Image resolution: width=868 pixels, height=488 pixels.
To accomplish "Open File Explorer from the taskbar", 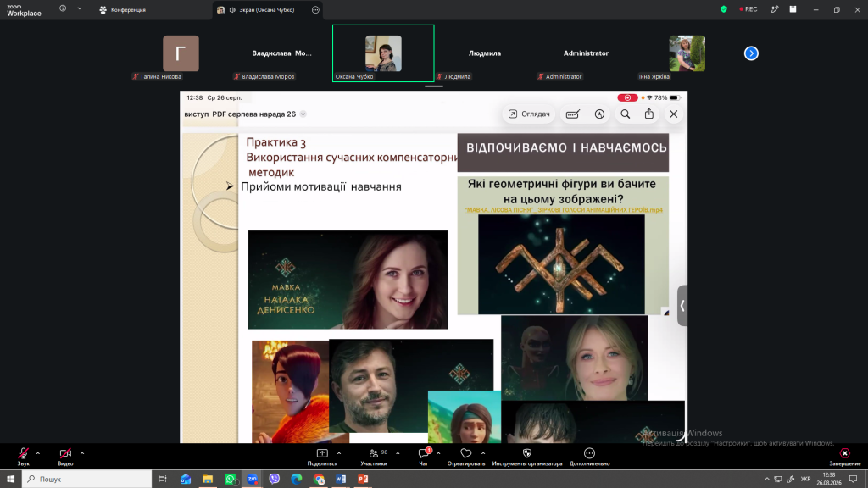I will click(x=208, y=479).
